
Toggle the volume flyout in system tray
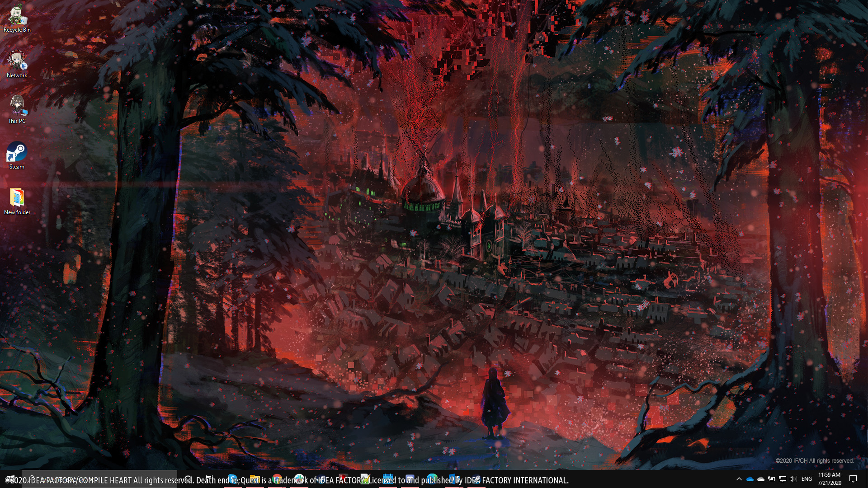pyautogui.click(x=793, y=479)
